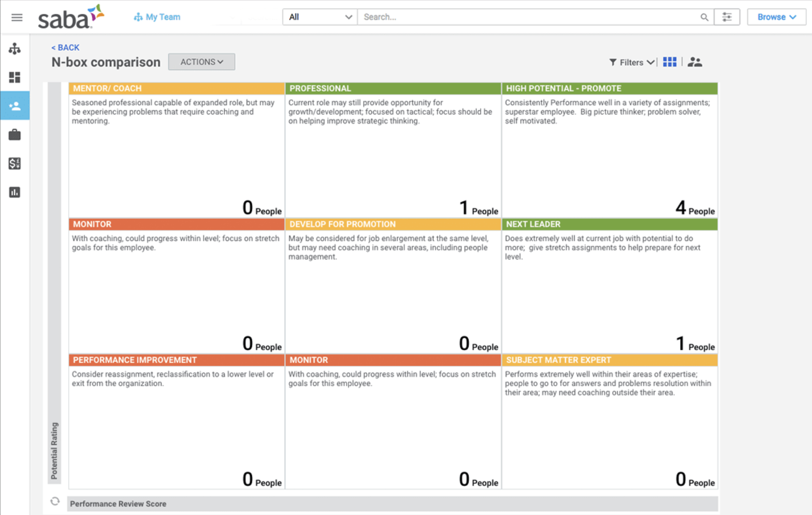
Task: Open the High Potential - Promote header
Action: pos(610,89)
